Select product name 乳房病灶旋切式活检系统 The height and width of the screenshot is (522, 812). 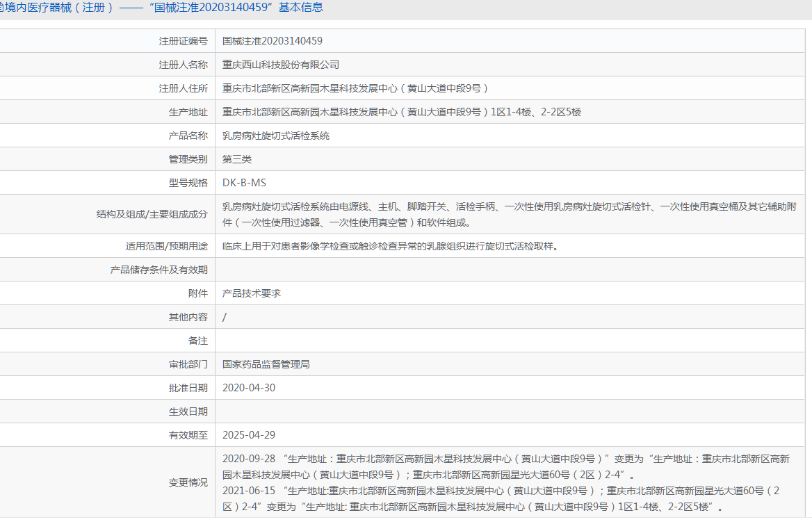(276, 136)
